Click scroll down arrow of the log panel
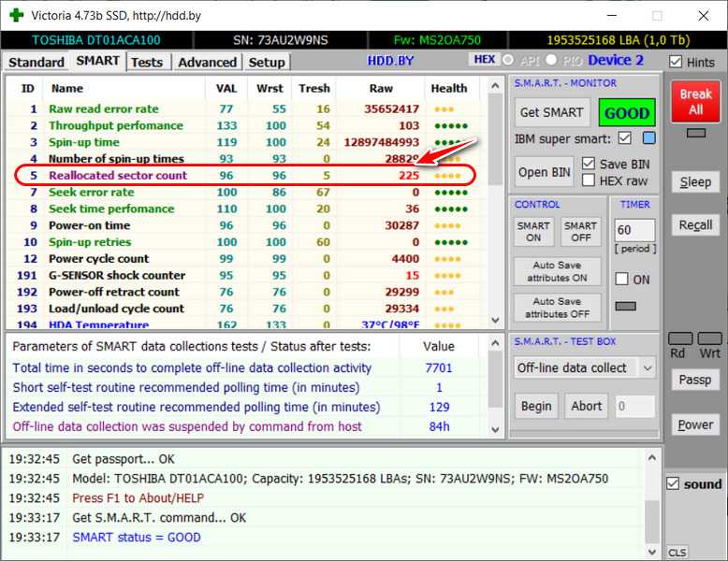728x561 pixels. pyautogui.click(x=652, y=552)
